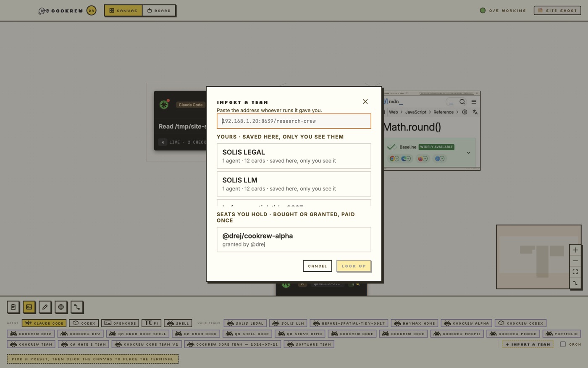Pick the Software Team preset
This screenshot has height=368, width=588.
pos(309,344)
